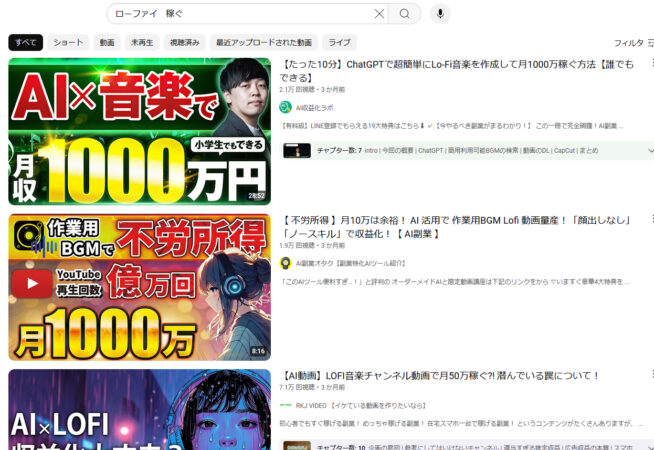Open the フィルタ filter options
654x450 pixels.
[633, 43]
